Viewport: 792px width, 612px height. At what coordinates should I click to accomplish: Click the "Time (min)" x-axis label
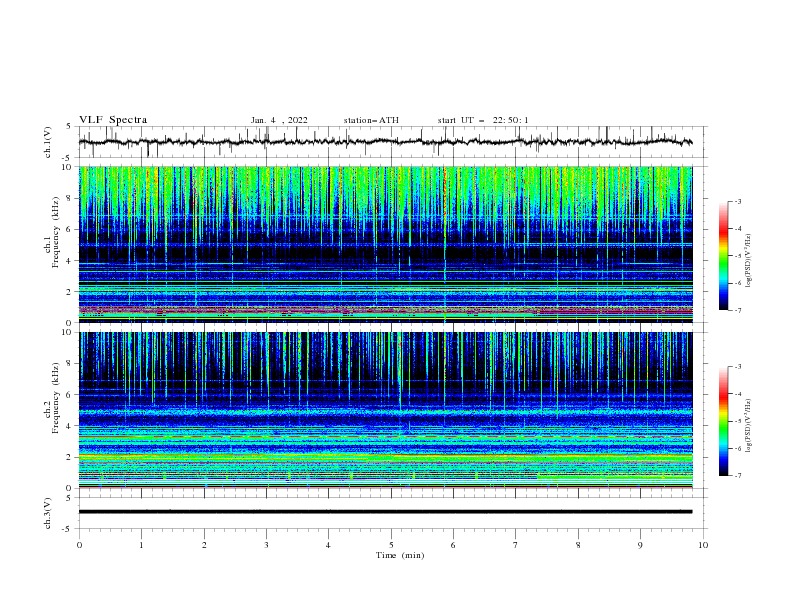(400, 555)
